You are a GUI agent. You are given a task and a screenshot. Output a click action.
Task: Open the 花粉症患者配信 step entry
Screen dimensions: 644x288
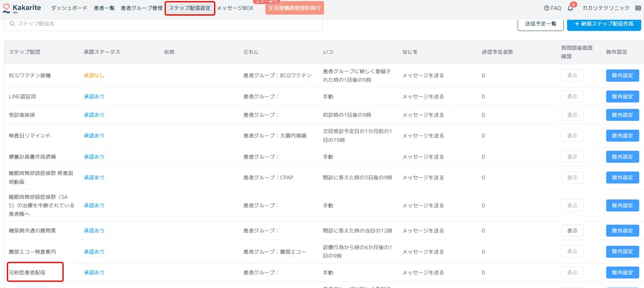(x=34, y=272)
